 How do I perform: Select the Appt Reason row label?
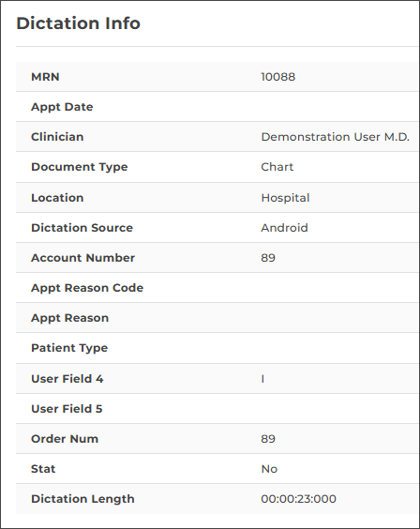(69, 318)
